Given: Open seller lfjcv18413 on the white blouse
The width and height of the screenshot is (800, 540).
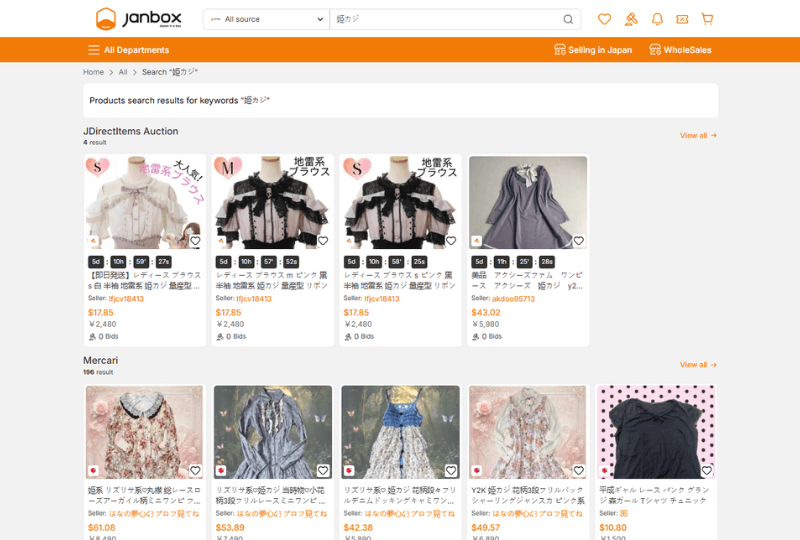Looking at the screenshot, I should point(126,299).
